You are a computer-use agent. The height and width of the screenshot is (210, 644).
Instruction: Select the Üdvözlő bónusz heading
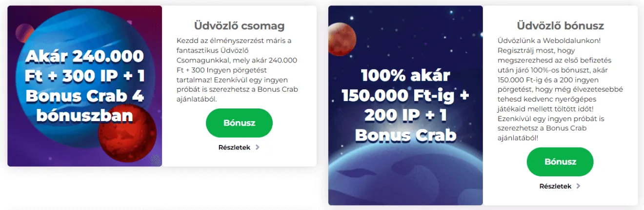coord(560,25)
